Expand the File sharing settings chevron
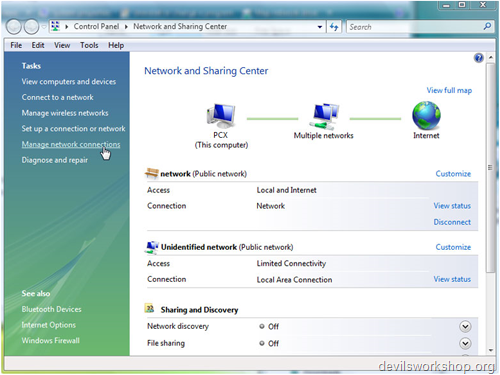The width and height of the screenshot is (500, 375). [465, 343]
